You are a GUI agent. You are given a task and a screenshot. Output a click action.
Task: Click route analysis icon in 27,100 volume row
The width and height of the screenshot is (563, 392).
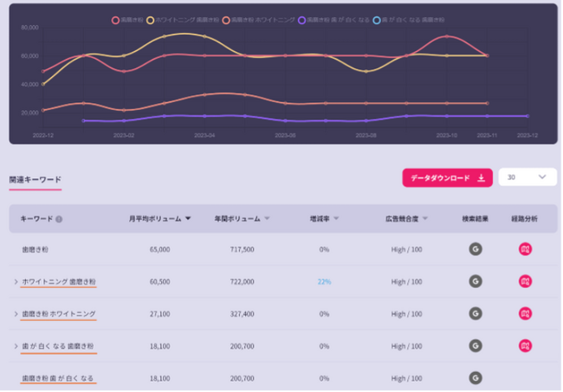coord(525,313)
